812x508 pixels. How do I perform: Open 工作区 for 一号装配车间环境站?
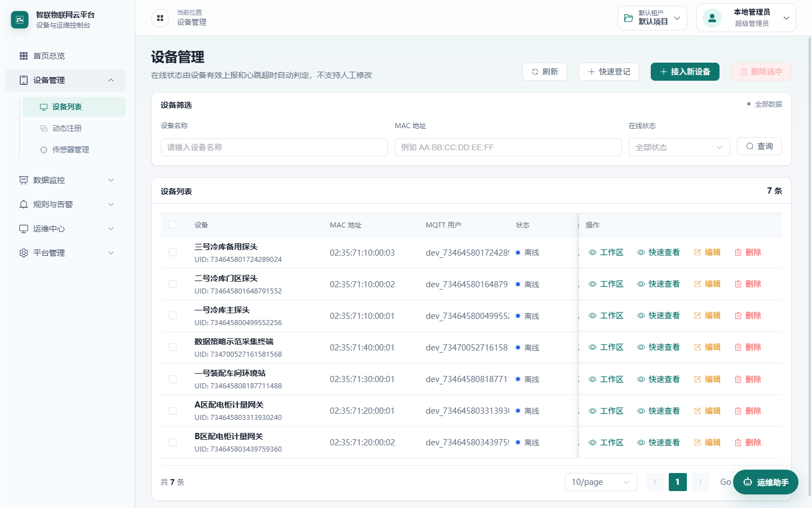[606, 379]
